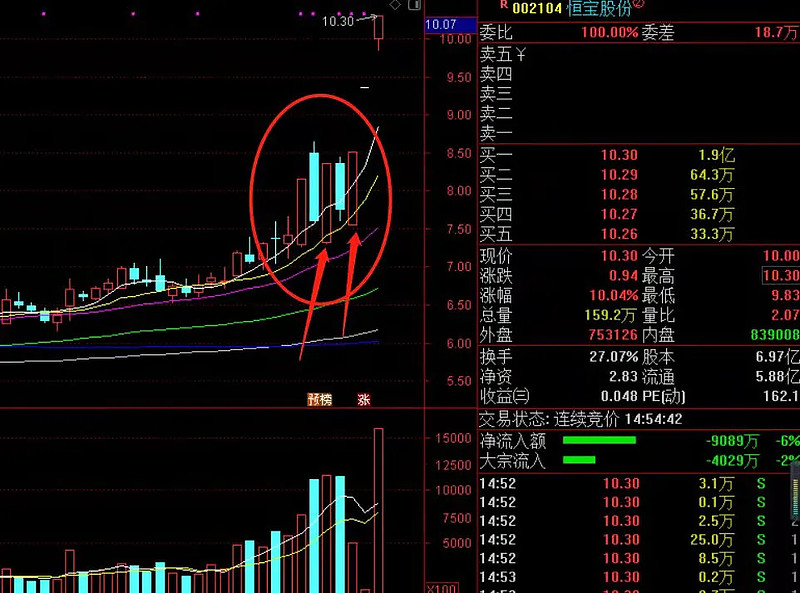800x593 pixels.
Task: Click the ¥ symbol next to 卖五
Action: 521,54
